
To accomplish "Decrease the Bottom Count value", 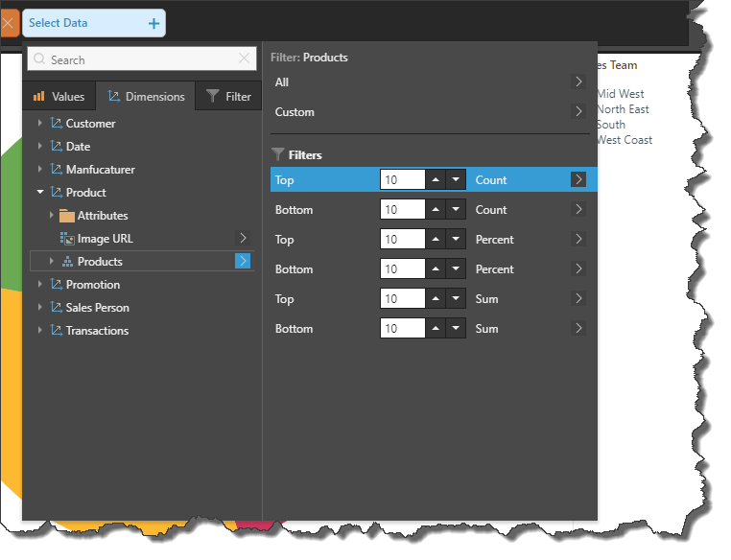I will (457, 209).
